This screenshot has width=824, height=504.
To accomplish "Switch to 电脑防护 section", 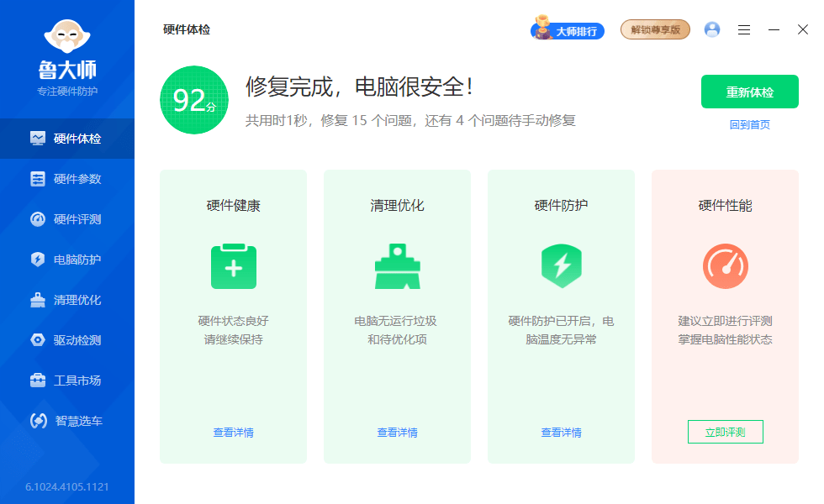I will click(67, 260).
